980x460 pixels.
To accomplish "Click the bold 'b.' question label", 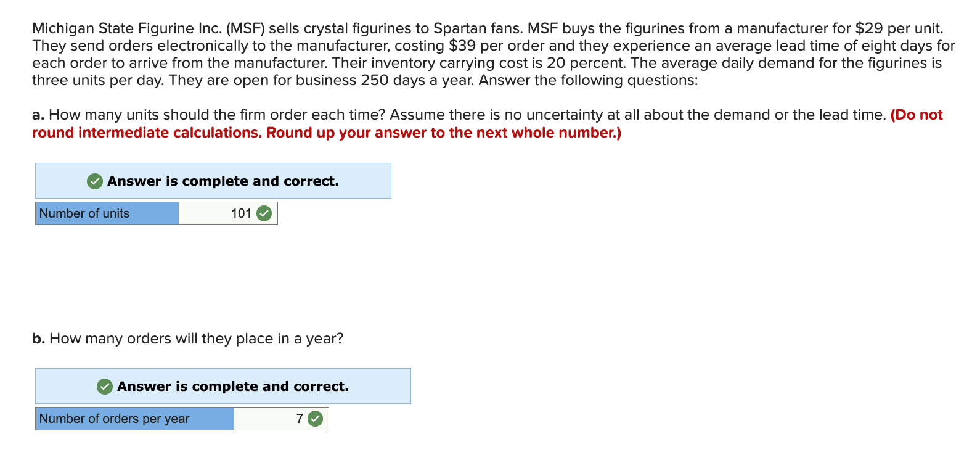I will 39,339.
